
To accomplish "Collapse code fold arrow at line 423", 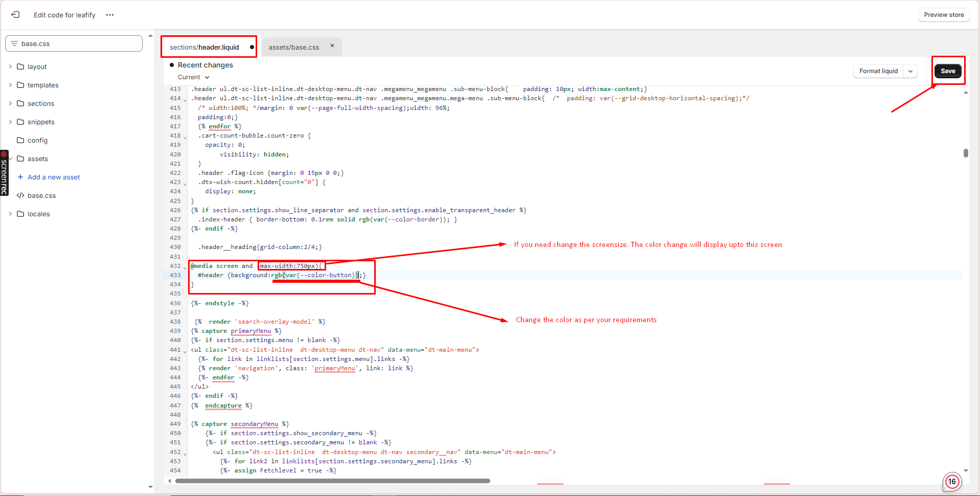I will 185,183.
